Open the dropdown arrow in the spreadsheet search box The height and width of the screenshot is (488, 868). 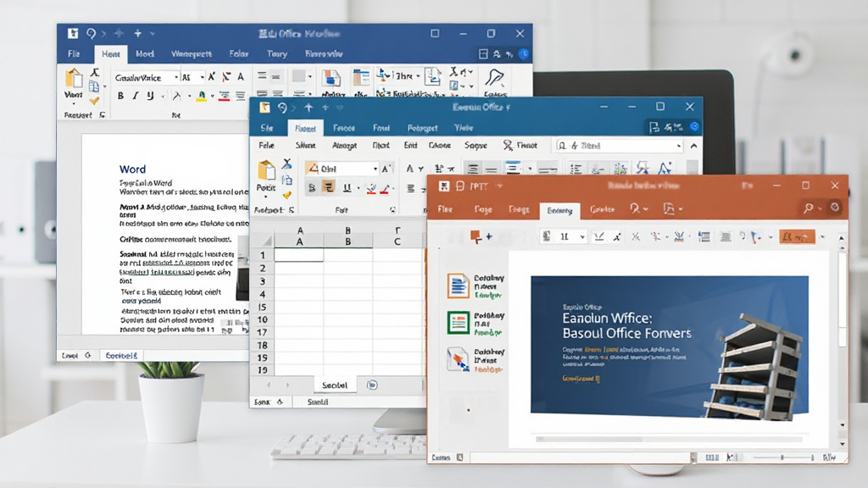click(x=679, y=146)
